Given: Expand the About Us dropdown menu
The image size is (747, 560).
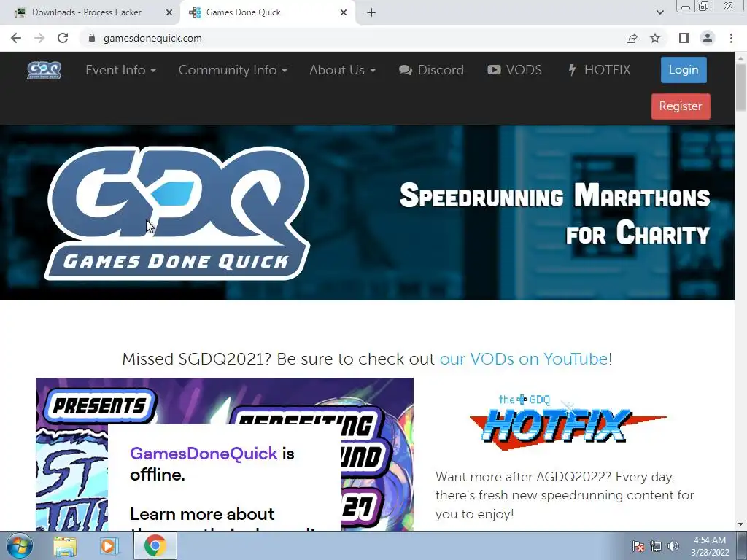Looking at the screenshot, I should pos(342,70).
